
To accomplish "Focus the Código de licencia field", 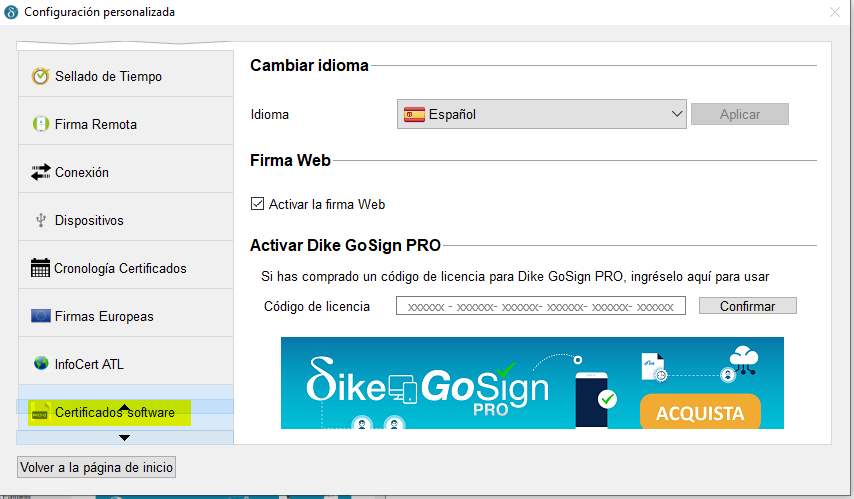I will [x=540, y=306].
